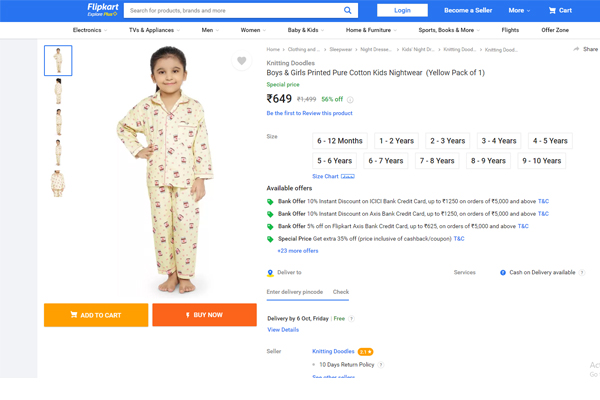Open the Cart icon in header

click(x=552, y=10)
